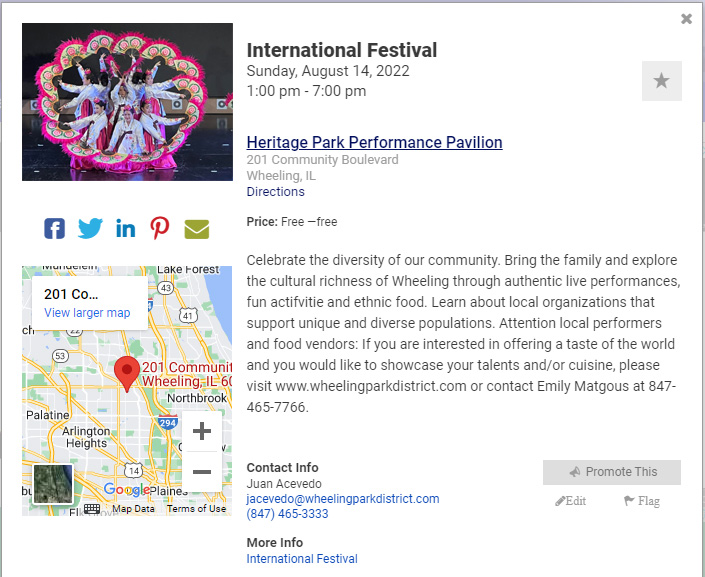This screenshot has height=577, width=705.
Task: Switch map to satellite view thumbnail
Action: [x=53, y=485]
